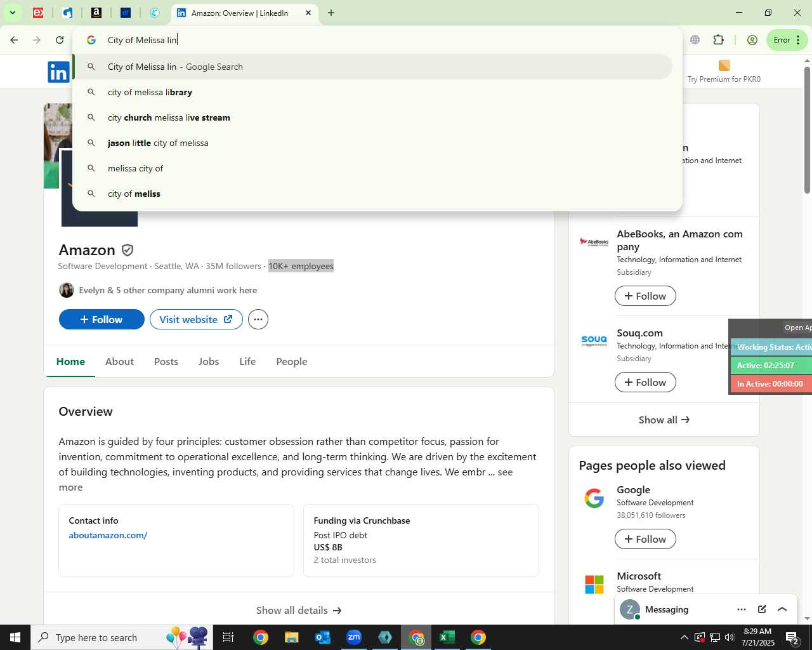
Task: Switch to the Jobs tab
Action: [209, 361]
